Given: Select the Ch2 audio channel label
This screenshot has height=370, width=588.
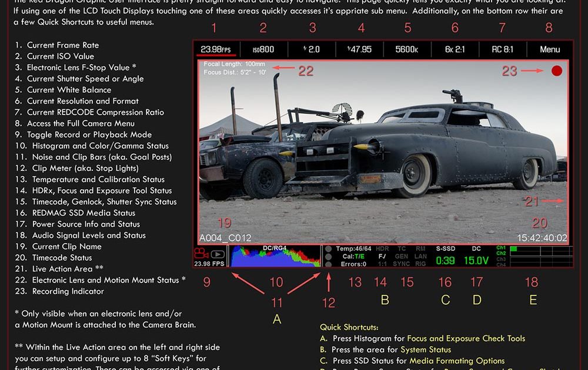Looking at the screenshot, I should coord(501,253).
